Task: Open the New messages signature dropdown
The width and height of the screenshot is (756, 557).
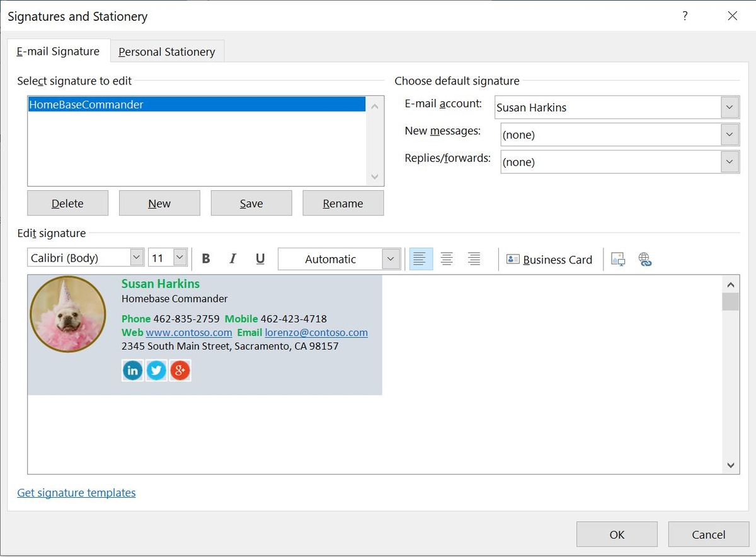Action: [x=730, y=134]
